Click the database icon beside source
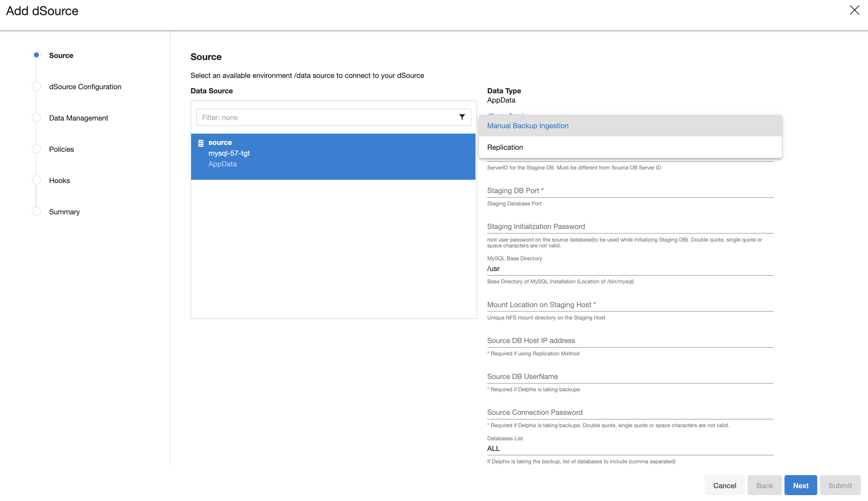The height and width of the screenshot is (501, 868). coord(201,143)
